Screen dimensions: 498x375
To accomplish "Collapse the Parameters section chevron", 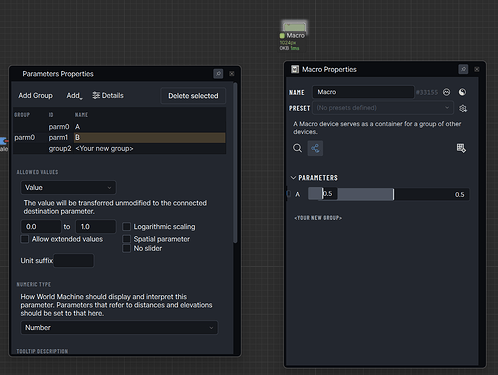I will point(293,178).
